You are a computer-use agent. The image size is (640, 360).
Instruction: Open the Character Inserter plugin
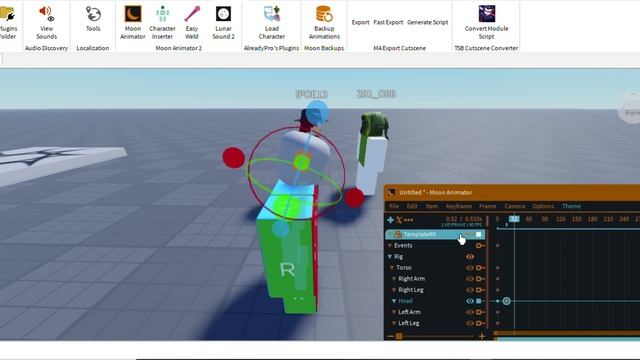[x=162, y=22]
